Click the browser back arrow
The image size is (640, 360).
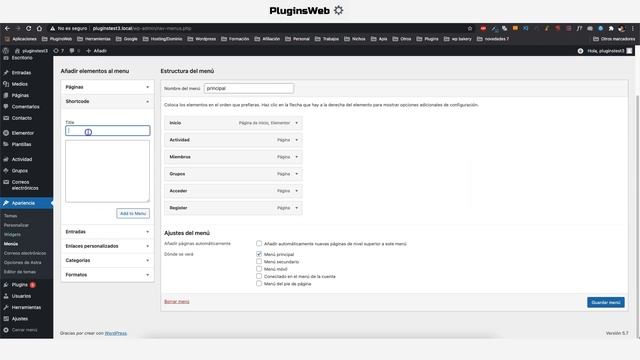point(7,28)
